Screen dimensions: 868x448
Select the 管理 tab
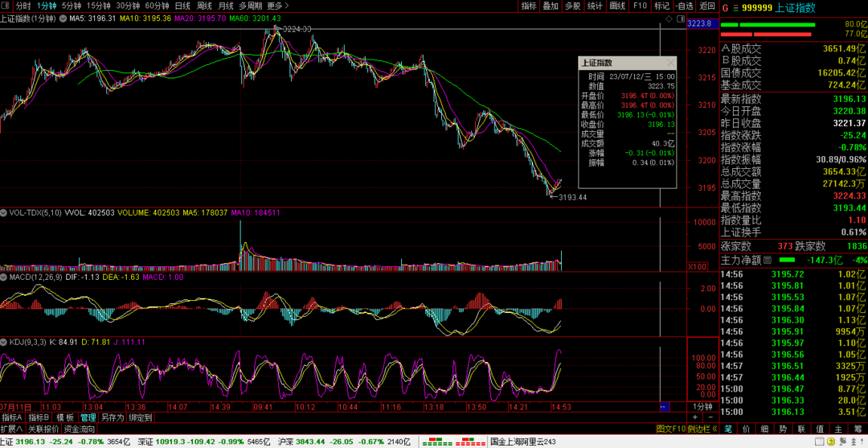click(88, 417)
